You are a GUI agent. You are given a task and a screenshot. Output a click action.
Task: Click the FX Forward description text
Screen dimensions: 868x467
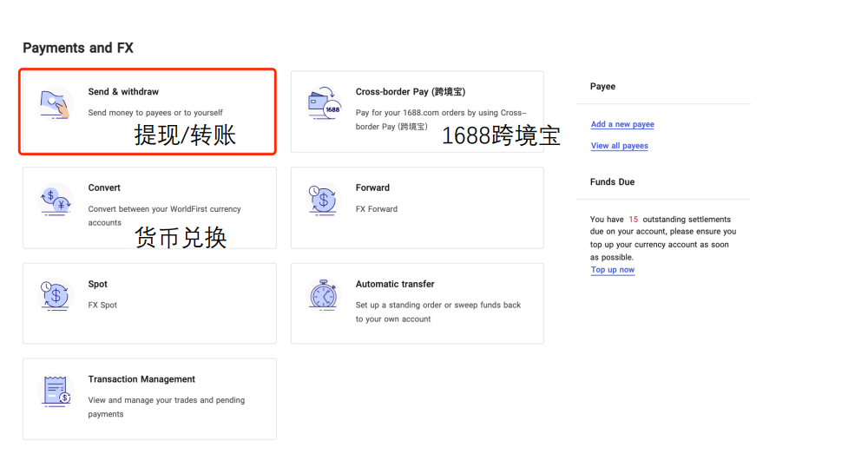tap(376, 209)
